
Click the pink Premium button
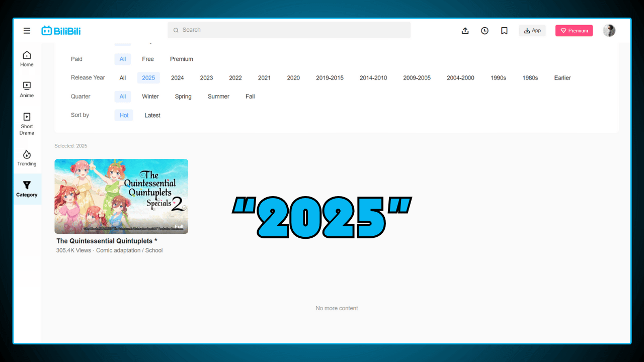click(574, 31)
